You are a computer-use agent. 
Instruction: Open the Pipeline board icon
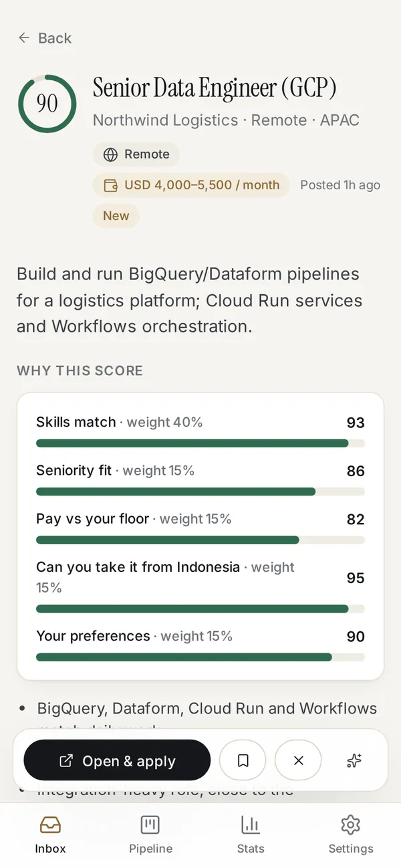click(x=150, y=825)
